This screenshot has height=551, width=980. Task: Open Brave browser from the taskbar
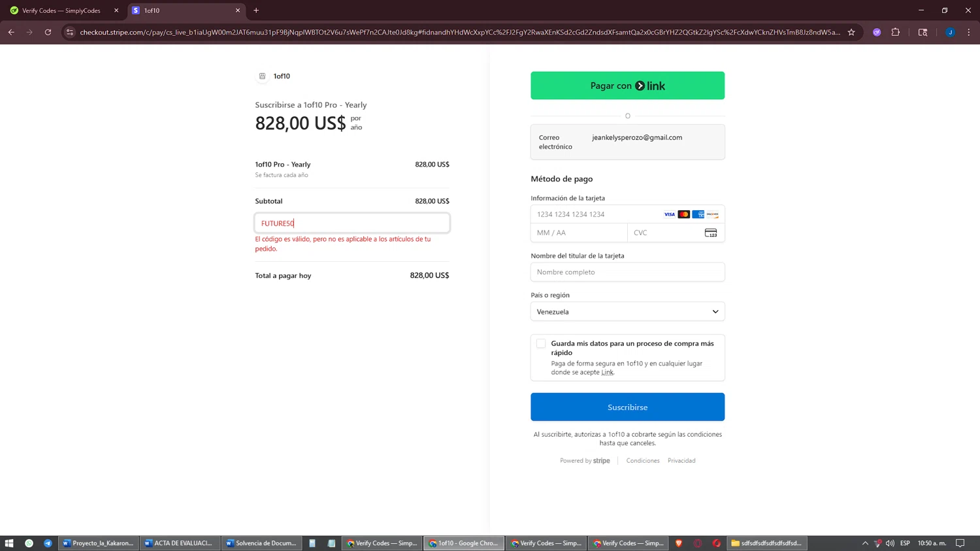[679, 543]
